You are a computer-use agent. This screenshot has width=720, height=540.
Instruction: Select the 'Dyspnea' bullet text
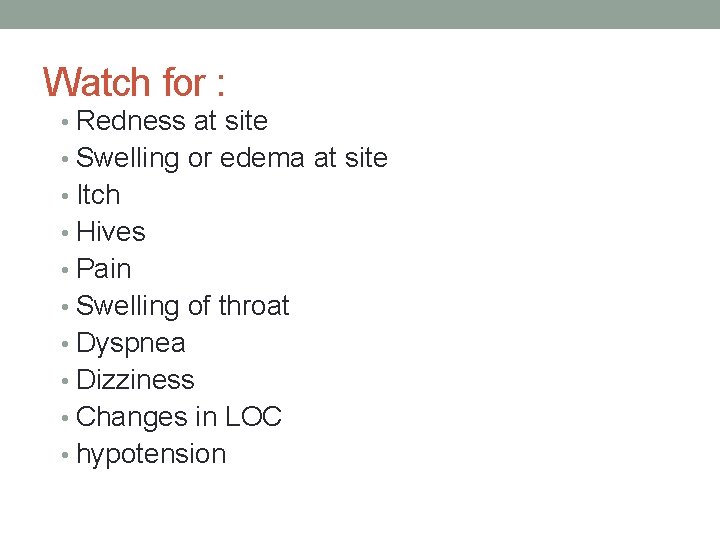click(x=131, y=344)
